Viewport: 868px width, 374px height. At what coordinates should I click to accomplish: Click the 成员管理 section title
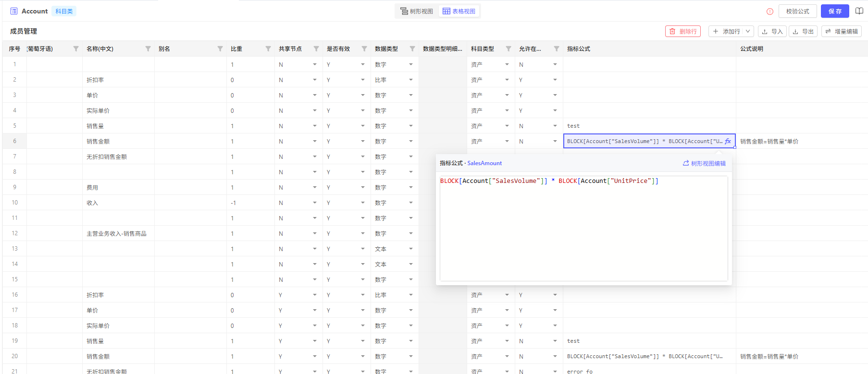point(24,31)
